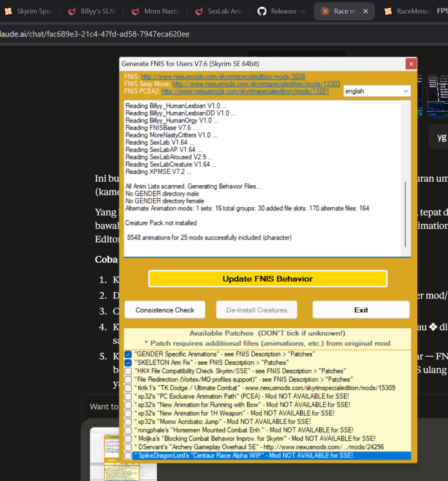Image resolution: width=448 pixels, height=481 pixels.
Task: Run the Consistence Check
Action: pos(165,310)
